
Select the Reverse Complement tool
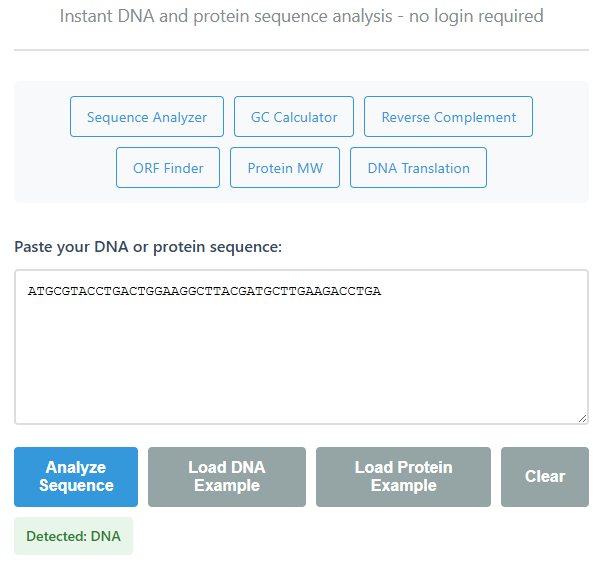[448, 117]
